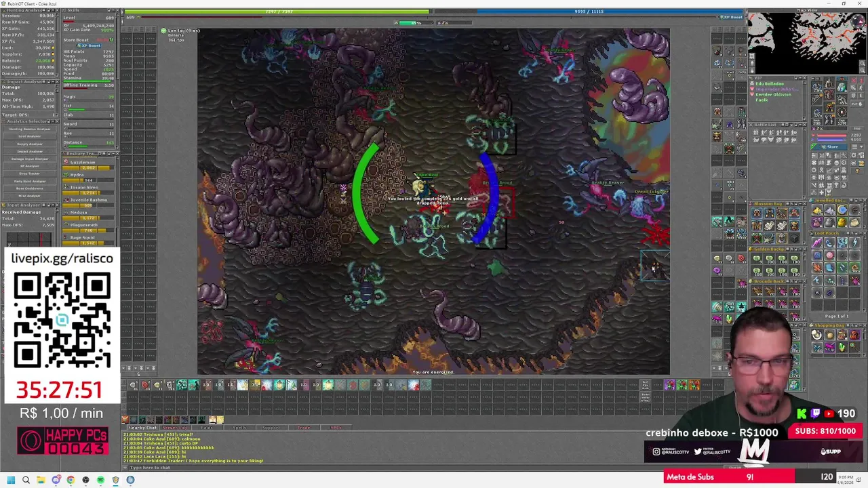Select the weapon hand slot
This screenshot has width=868, height=488.
click(816, 99)
